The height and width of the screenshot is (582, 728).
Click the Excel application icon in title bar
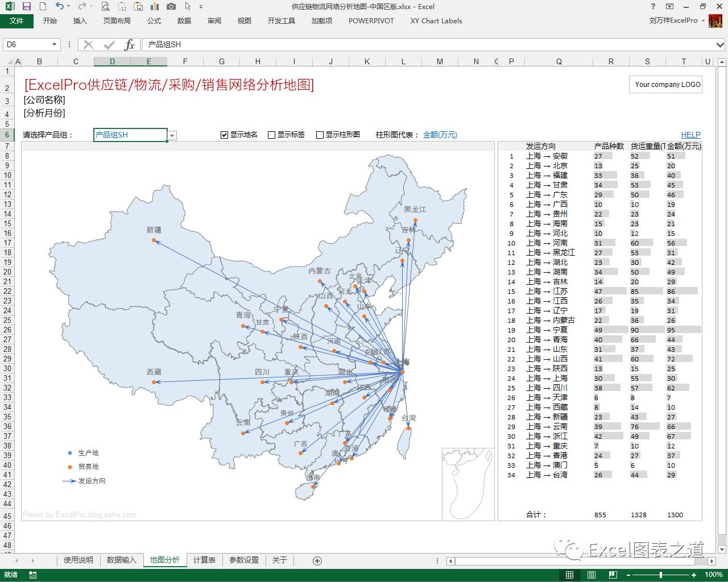point(10,7)
